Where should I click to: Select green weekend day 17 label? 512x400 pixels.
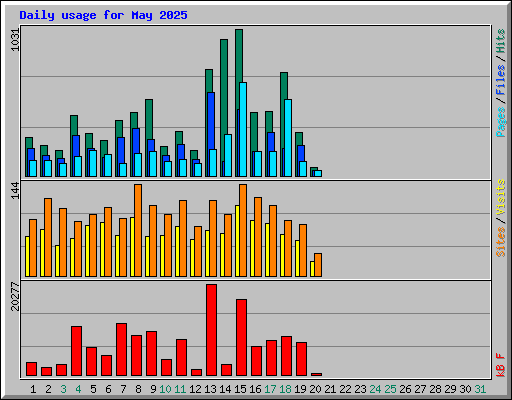click(270, 389)
